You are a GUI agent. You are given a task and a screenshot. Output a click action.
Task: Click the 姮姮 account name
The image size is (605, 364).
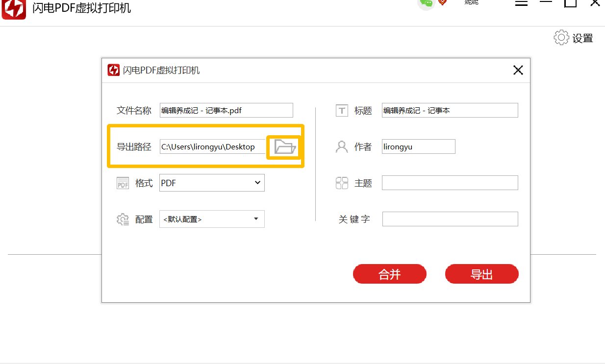pyautogui.click(x=471, y=3)
